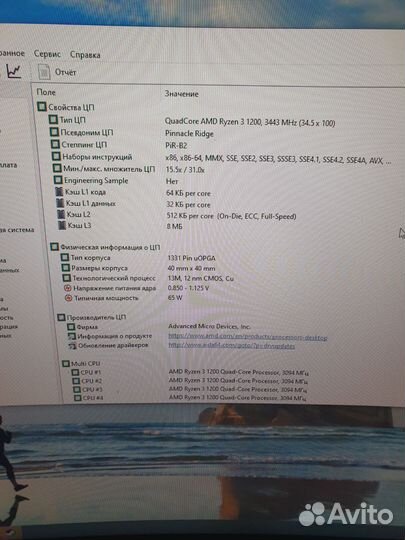The image size is (405, 540).
Task: Click the Отчёт report button
Action: pos(65,72)
